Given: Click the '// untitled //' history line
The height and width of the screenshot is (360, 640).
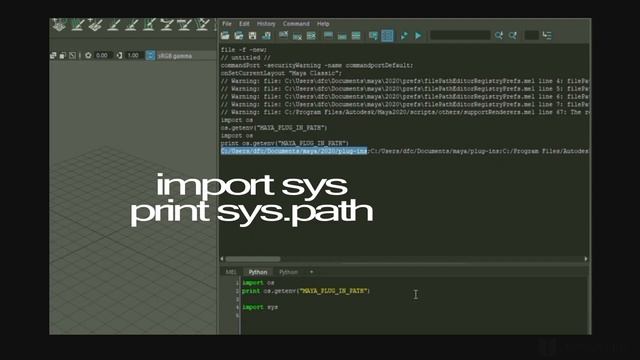Looking at the screenshot, I should (x=245, y=58).
